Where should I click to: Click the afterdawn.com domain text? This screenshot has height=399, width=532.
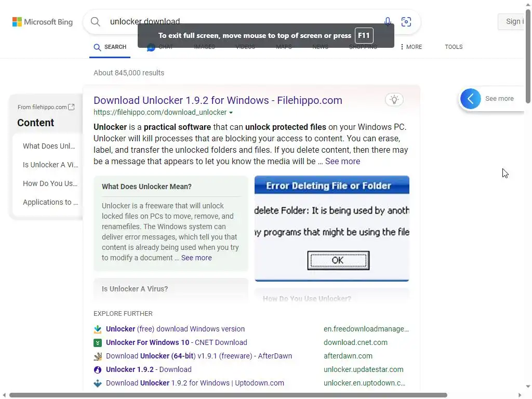tap(348, 356)
